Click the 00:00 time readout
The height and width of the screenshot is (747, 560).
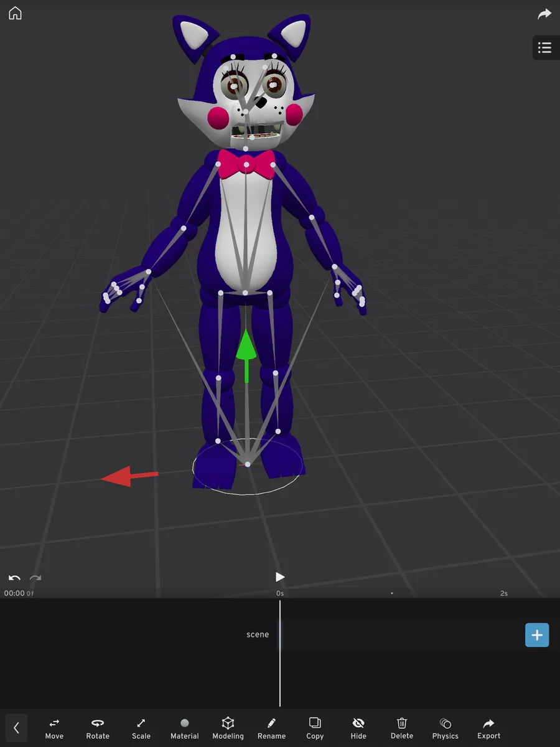click(x=14, y=594)
